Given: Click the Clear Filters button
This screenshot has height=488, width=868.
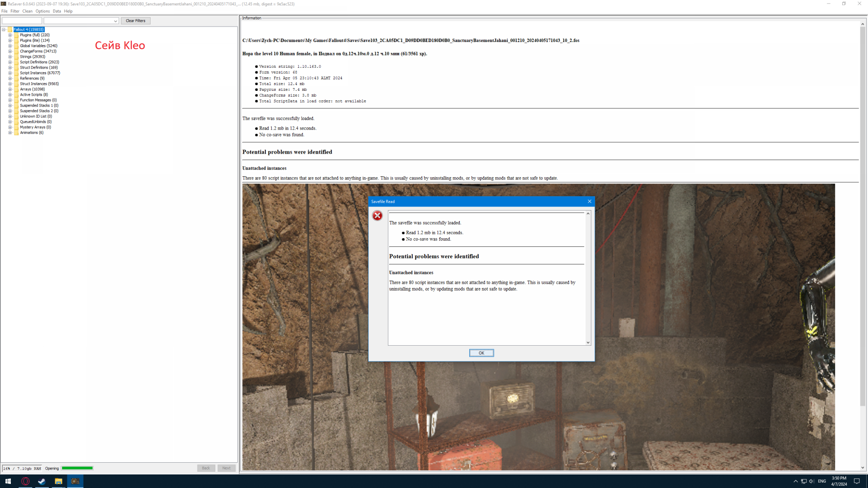Looking at the screenshot, I should pos(135,21).
